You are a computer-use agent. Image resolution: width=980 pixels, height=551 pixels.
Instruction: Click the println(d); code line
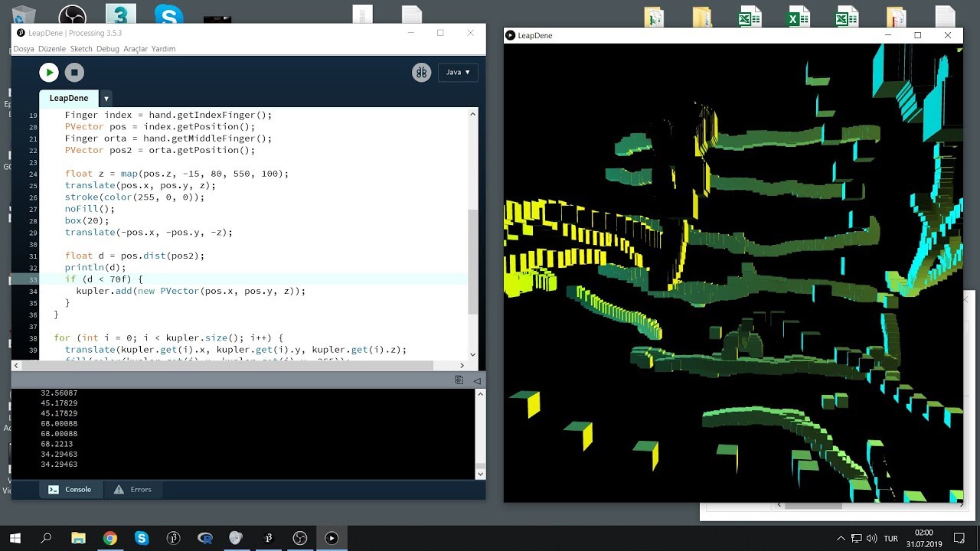(95, 268)
